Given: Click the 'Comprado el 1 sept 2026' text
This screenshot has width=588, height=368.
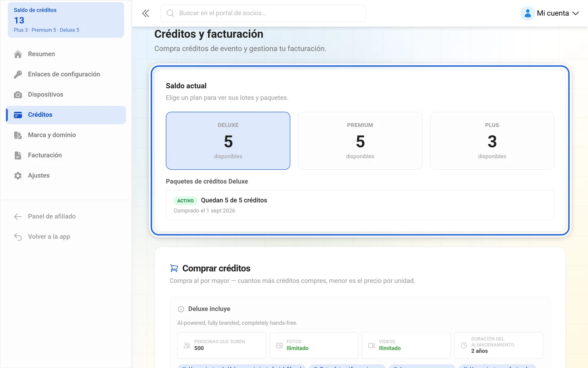Looking at the screenshot, I should click(204, 211).
